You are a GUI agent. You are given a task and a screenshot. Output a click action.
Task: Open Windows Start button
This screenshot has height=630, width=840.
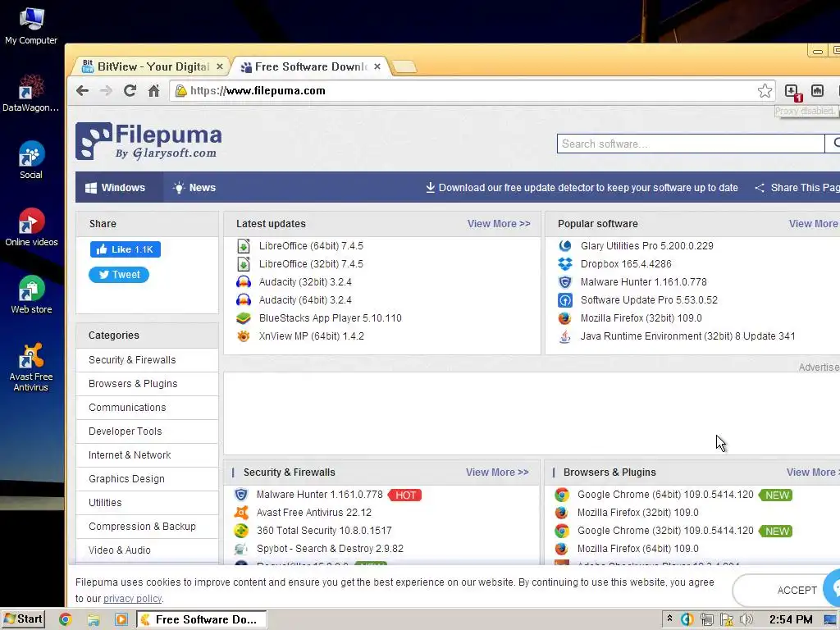coord(23,619)
